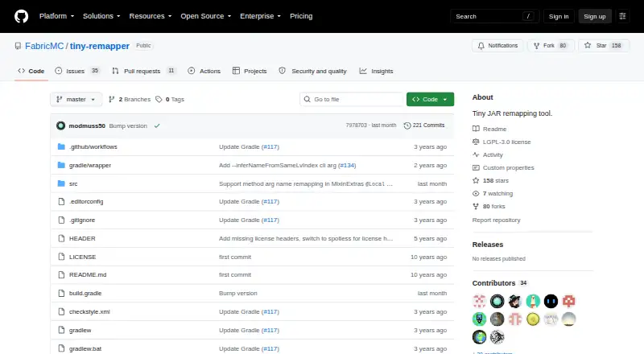Expand the Resources menu
The image size is (644, 354).
[151, 16]
